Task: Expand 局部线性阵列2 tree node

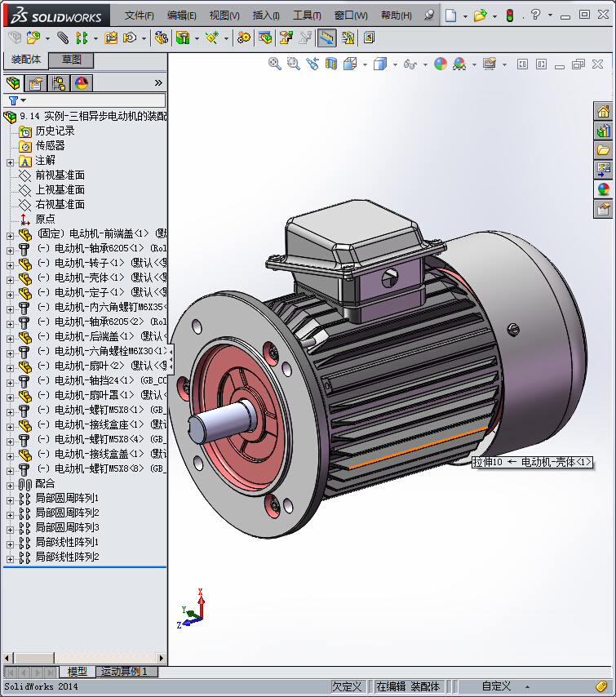Action: (x=11, y=559)
